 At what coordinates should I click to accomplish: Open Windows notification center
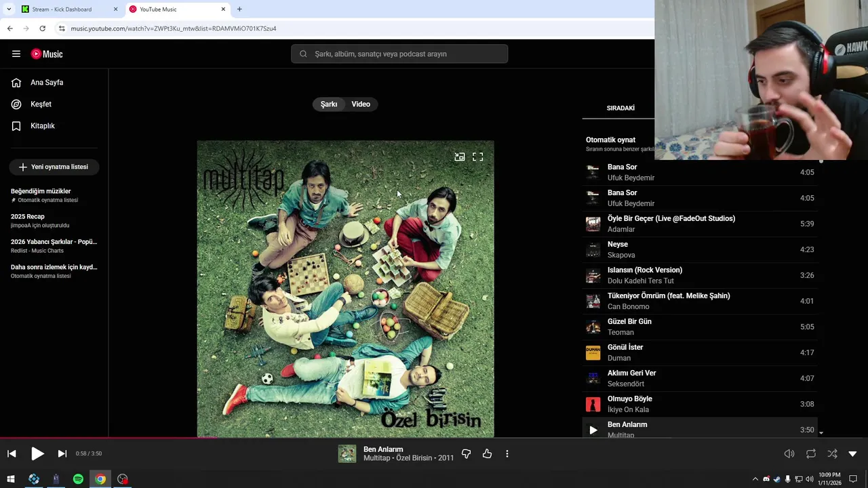(853, 479)
